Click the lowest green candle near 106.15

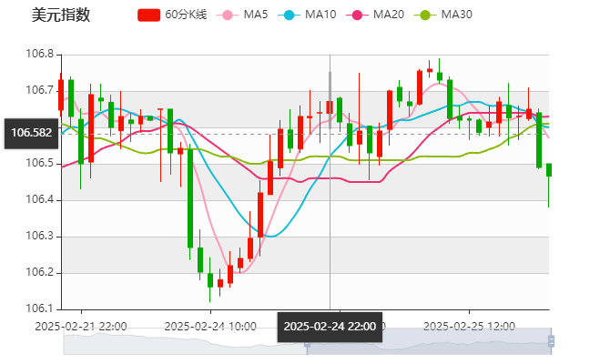[x=210, y=280]
